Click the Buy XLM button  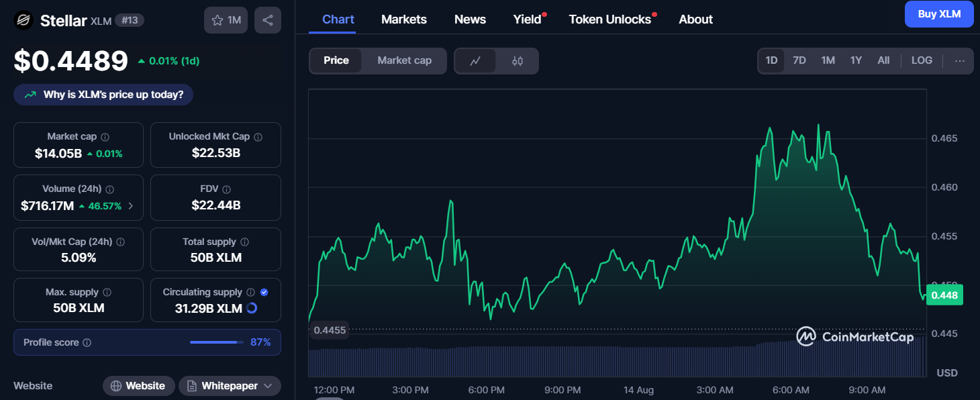[939, 14]
